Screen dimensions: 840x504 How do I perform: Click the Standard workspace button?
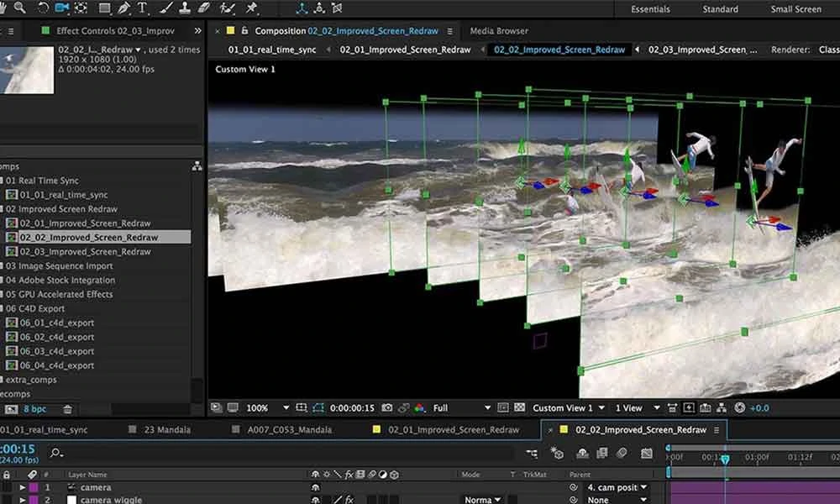720,8
